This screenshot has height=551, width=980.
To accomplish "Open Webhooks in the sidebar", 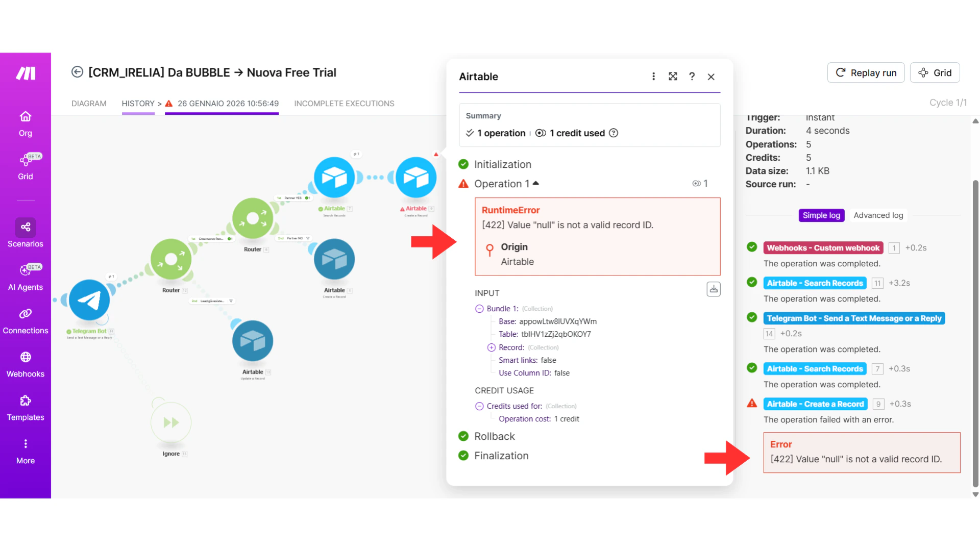I will 26,364.
